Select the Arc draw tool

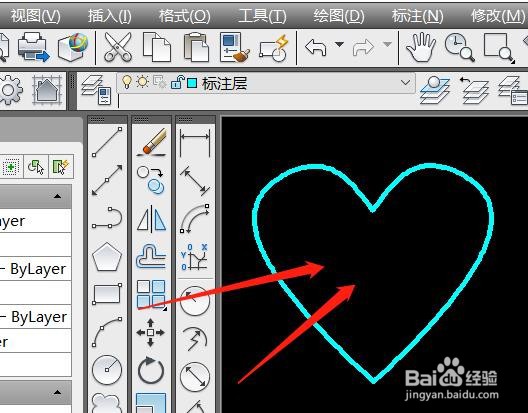pyautogui.click(x=107, y=332)
